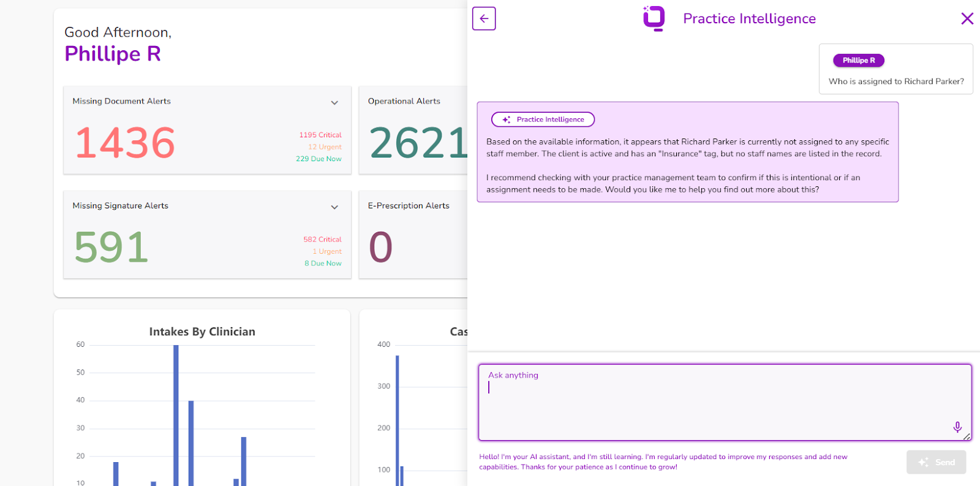Click the Practice Intelligence logo icon
This screenshot has width=980, height=486.
[x=654, y=18]
